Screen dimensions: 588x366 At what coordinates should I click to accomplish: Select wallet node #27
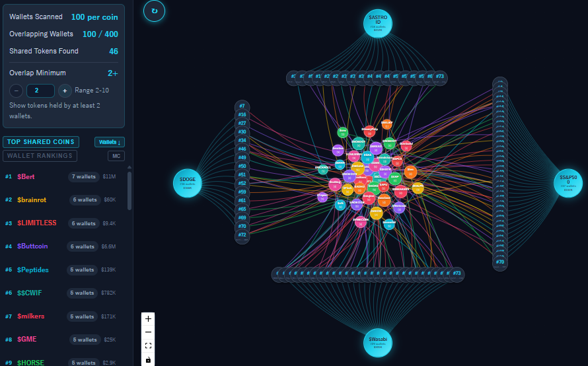coord(242,123)
